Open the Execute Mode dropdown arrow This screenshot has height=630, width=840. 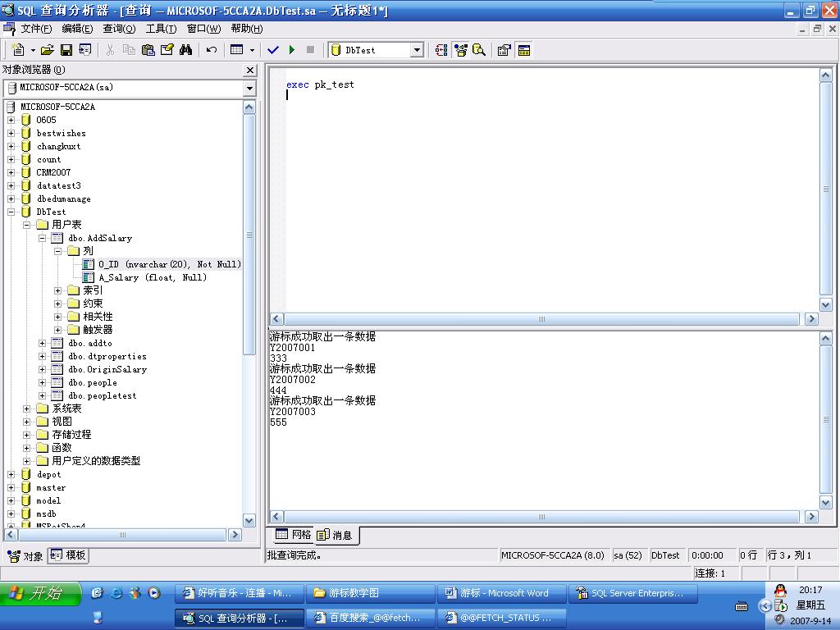point(252,50)
